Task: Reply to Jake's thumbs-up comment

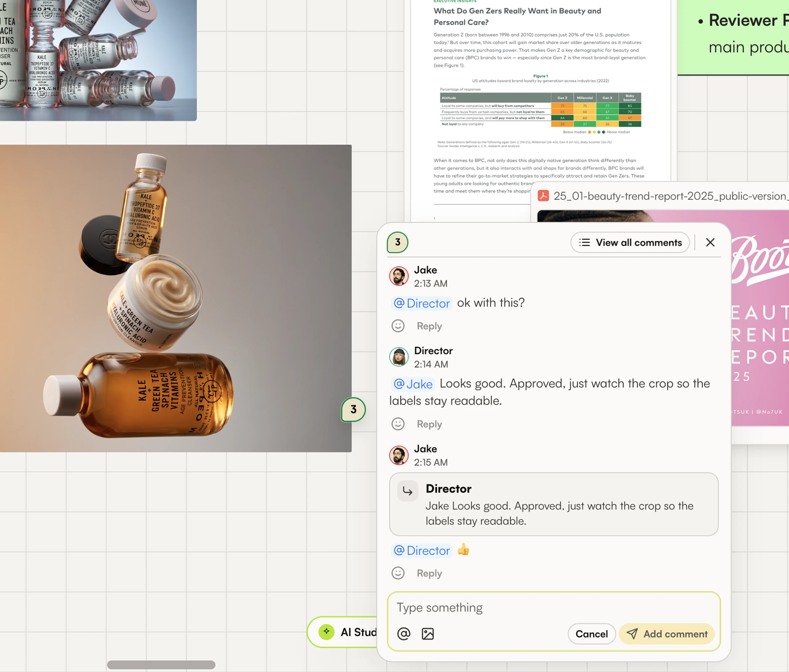Action: tap(429, 573)
